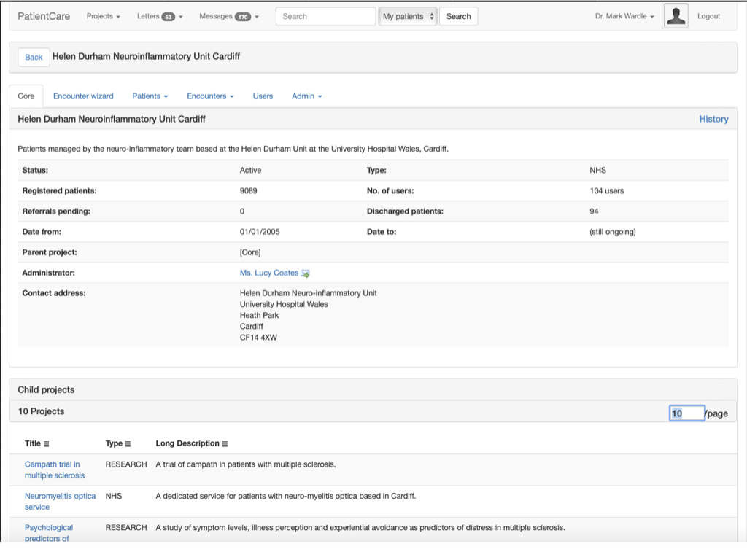Image resolution: width=747 pixels, height=560 pixels.
Task: Click the user avatar profile icon
Action: pyautogui.click(x=676, y=16)
